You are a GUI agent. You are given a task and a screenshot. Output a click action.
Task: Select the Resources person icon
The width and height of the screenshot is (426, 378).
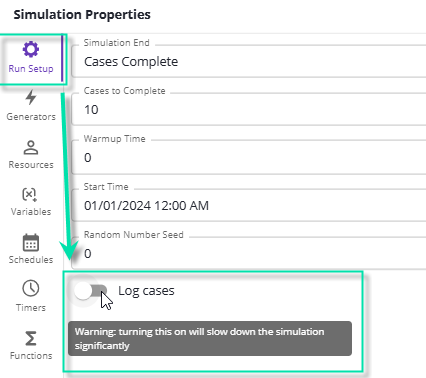[x=31, y=147]
